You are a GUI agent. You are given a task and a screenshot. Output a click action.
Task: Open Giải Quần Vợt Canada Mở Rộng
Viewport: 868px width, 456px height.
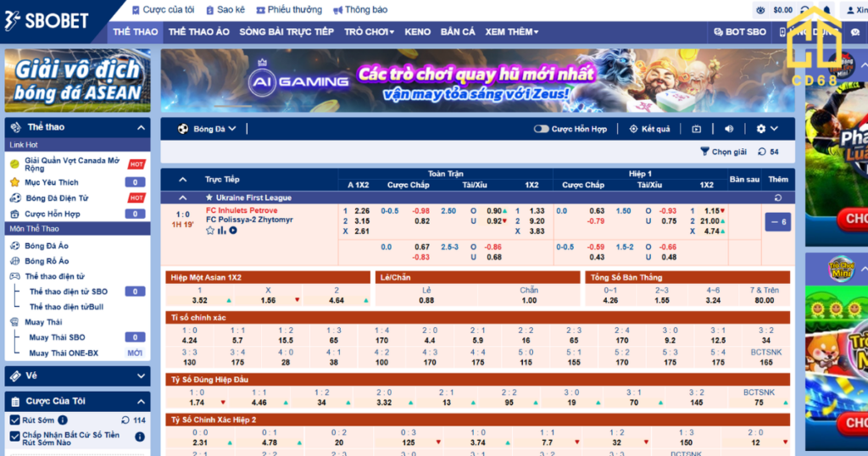point(72,164)
